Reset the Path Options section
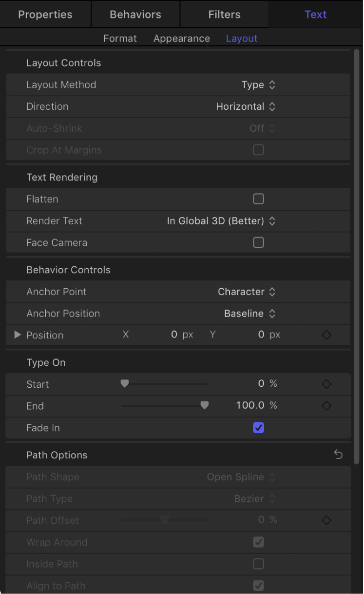Screen dimensions: 364x594 338,454
